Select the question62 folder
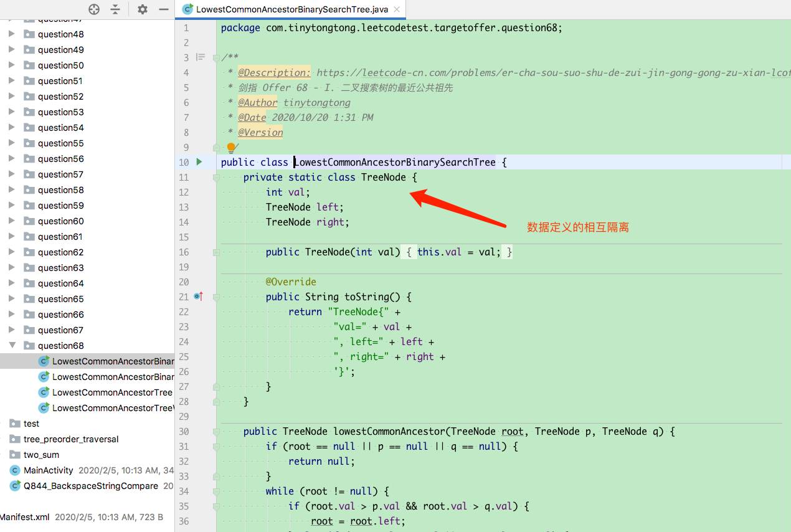The width and height of the screenshot is (791, 532). pyautogui.click(x=61, y=252)
